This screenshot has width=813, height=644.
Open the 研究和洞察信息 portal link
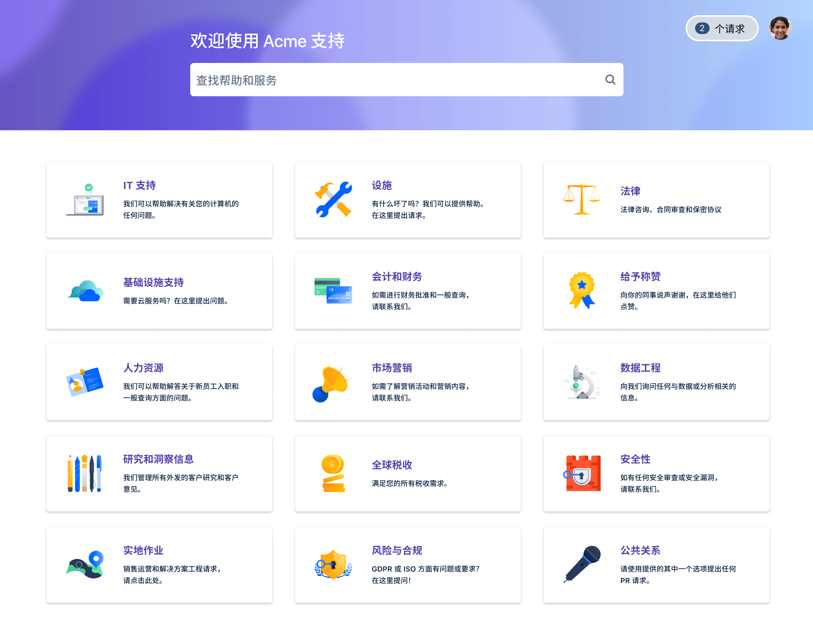[158, 459]
